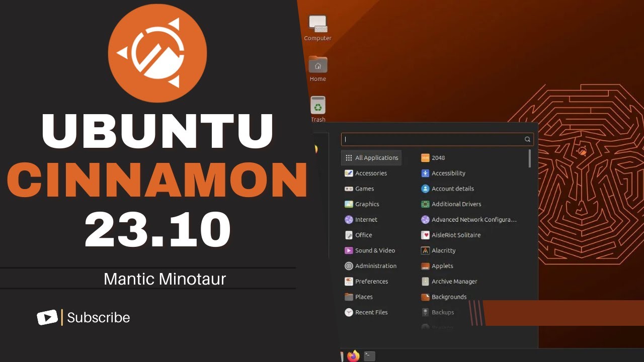This screenshot has height=362, width=644.
Task: Click the All Applications grid icon
Action: click(x=349, y=158)
